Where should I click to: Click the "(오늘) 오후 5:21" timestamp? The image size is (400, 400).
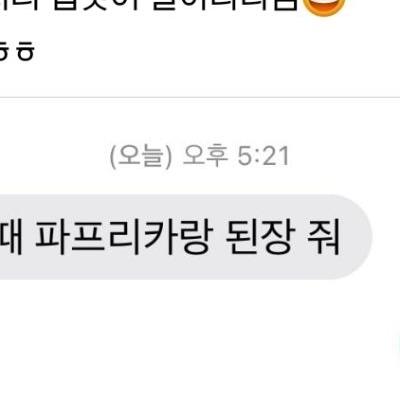199,157
